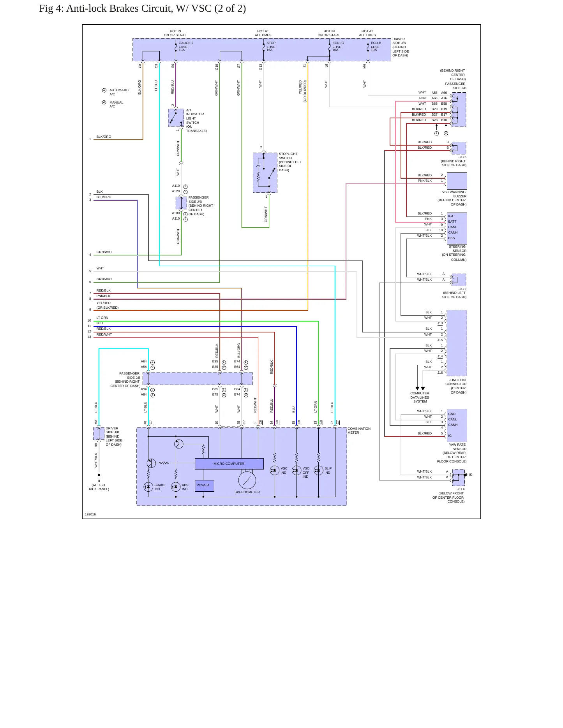The image size is (563, 728).
Task: Click the VSC IND lamp symbol
Action: tap(274, 470)
